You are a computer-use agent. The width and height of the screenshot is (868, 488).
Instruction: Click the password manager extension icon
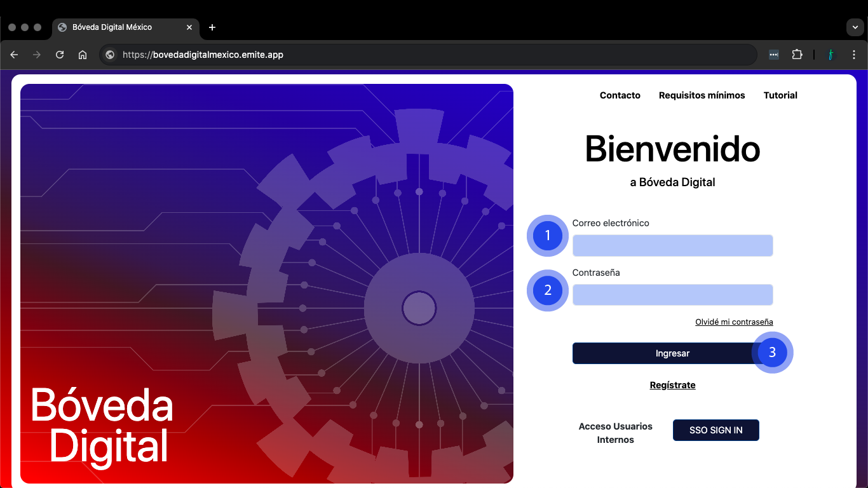[x=774, y=55]
